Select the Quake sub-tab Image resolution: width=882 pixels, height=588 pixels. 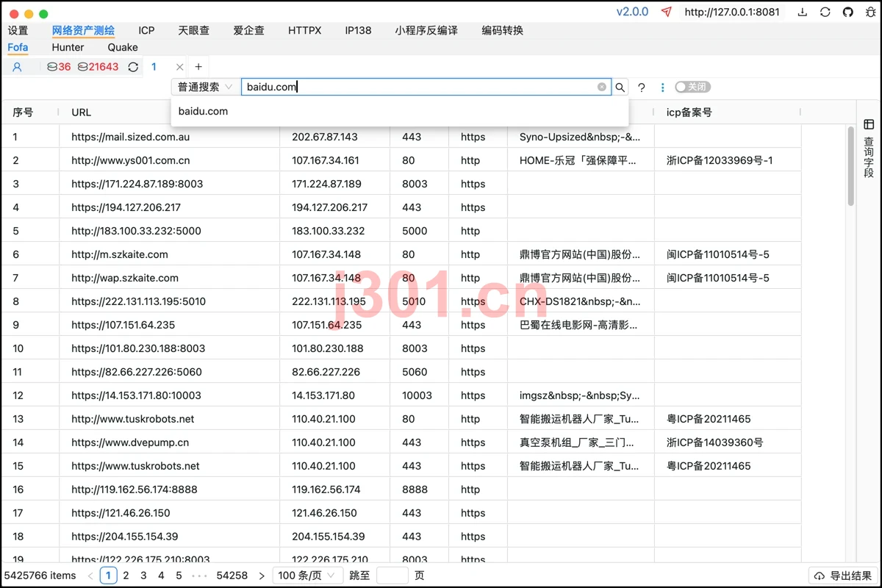(x=123, y=47)
